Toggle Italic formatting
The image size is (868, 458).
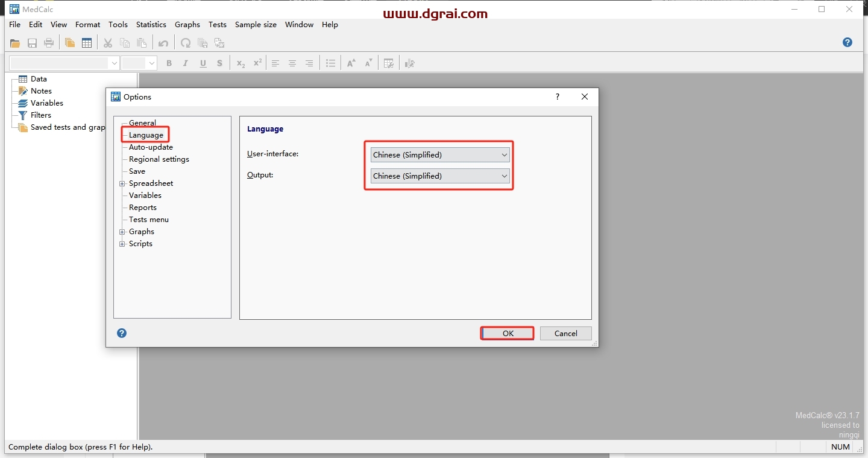[186, 63]
